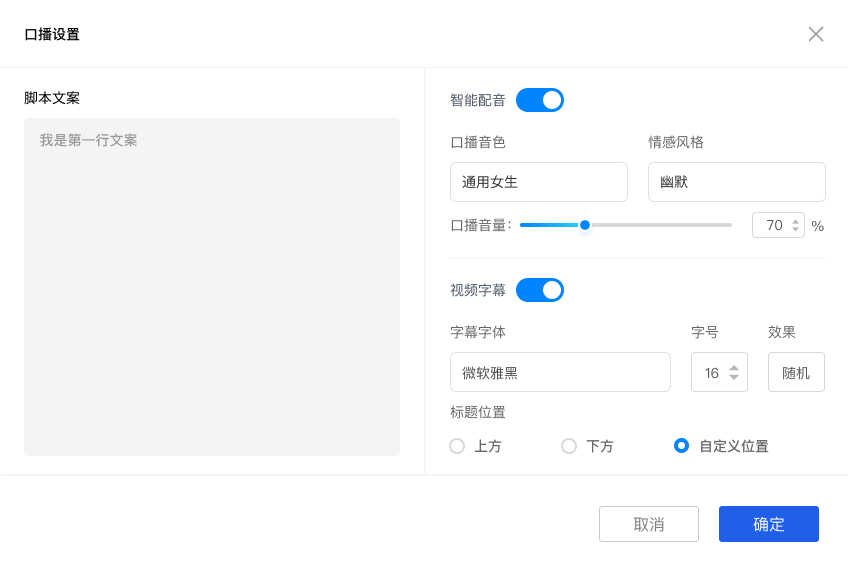The image size is (848, 572).
Task: Click the 字号 value field showing 16
Action: pos(710,372)
